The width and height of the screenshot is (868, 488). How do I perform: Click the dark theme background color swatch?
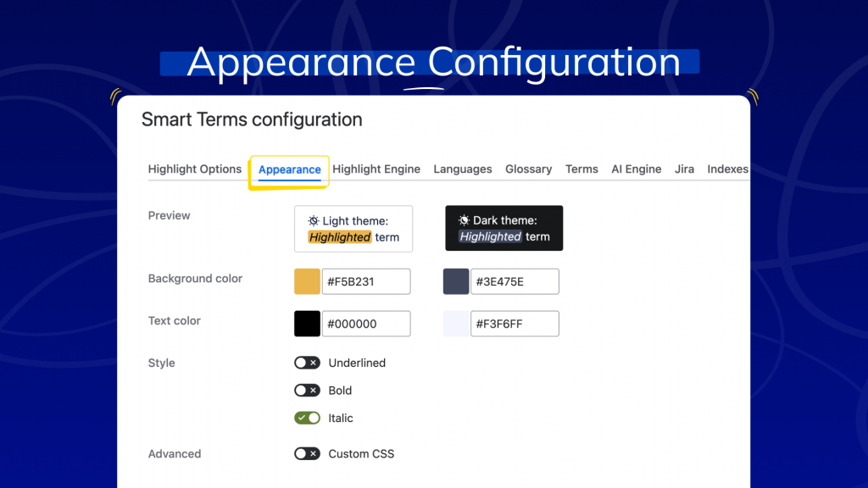pos(456,281)
